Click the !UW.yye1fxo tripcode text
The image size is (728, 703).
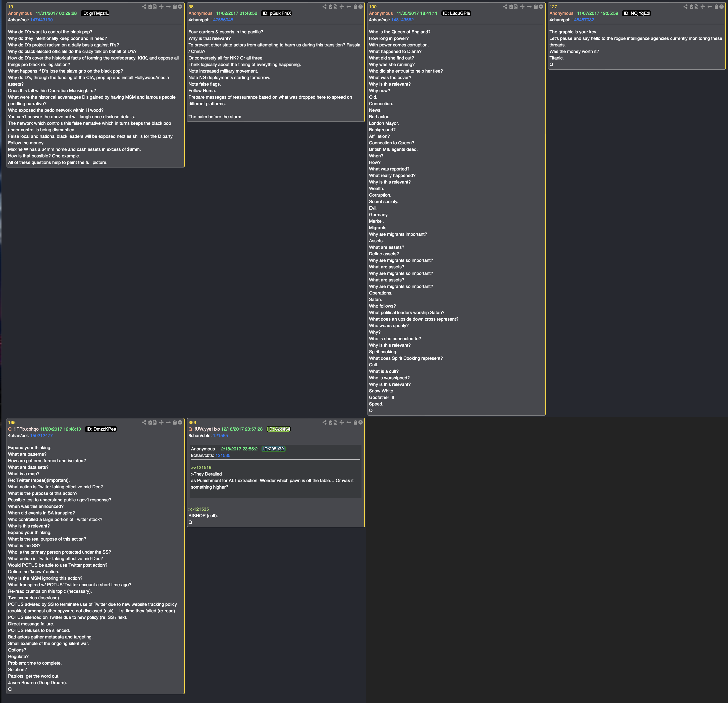[x=207, y=429]
